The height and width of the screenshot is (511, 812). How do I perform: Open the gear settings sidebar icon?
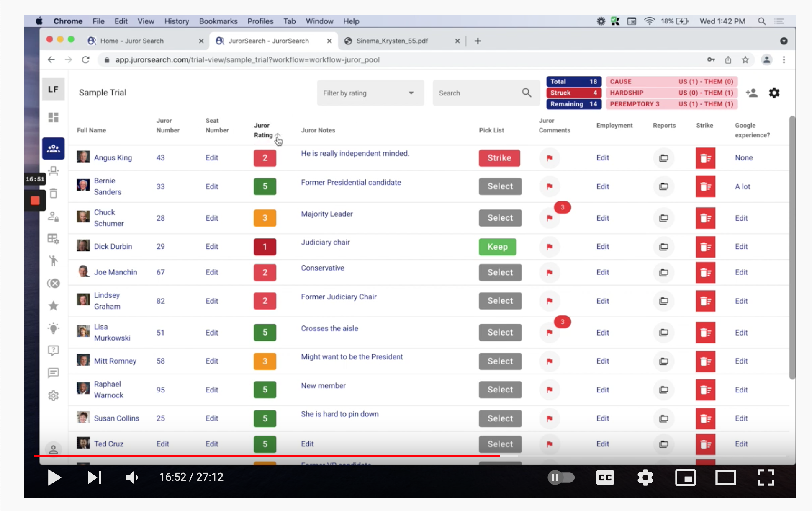coord(53,395)
